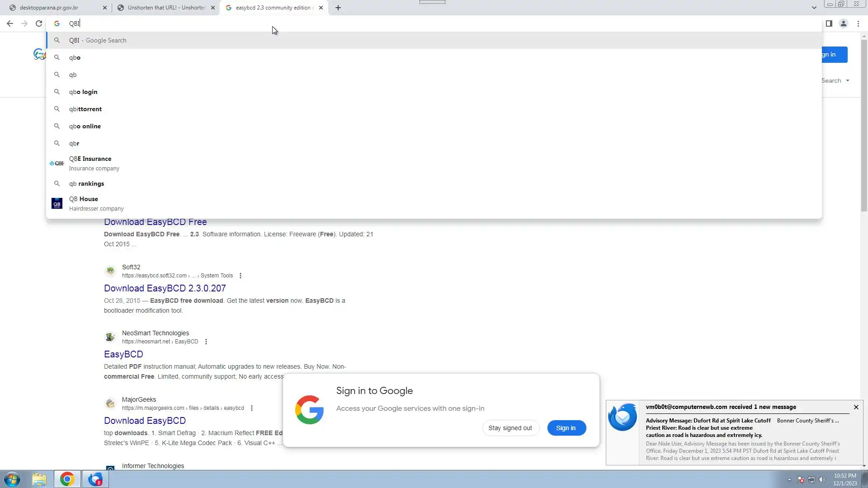The height and width of the screenshot is (488, 868).
Task: Click the profile avatar icon
Action: click(x=843, y=23)
